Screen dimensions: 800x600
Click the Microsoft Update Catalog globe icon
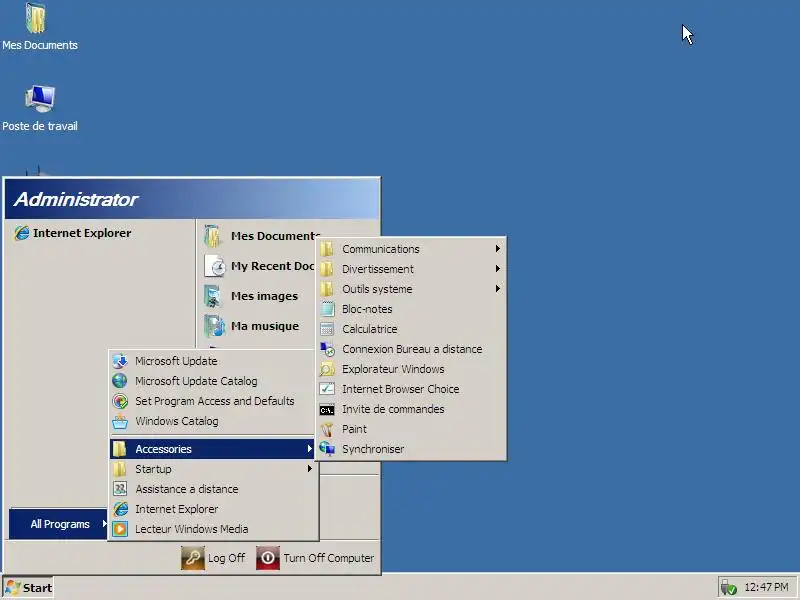coord(120,381)
